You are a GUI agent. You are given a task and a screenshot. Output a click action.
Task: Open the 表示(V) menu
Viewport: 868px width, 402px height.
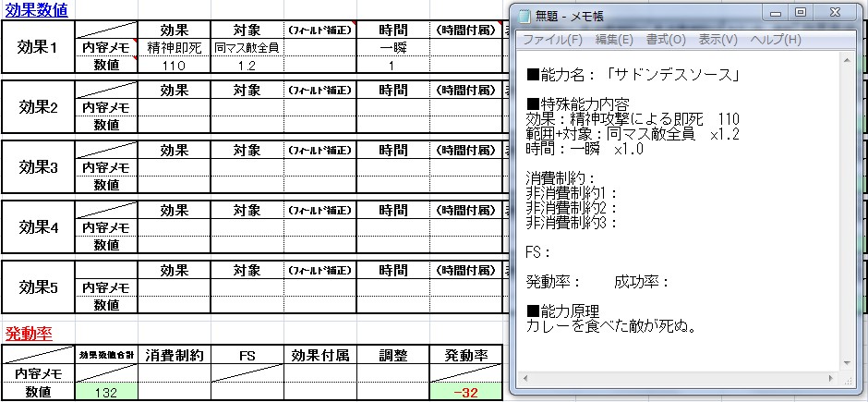click(x=718, y=40)
